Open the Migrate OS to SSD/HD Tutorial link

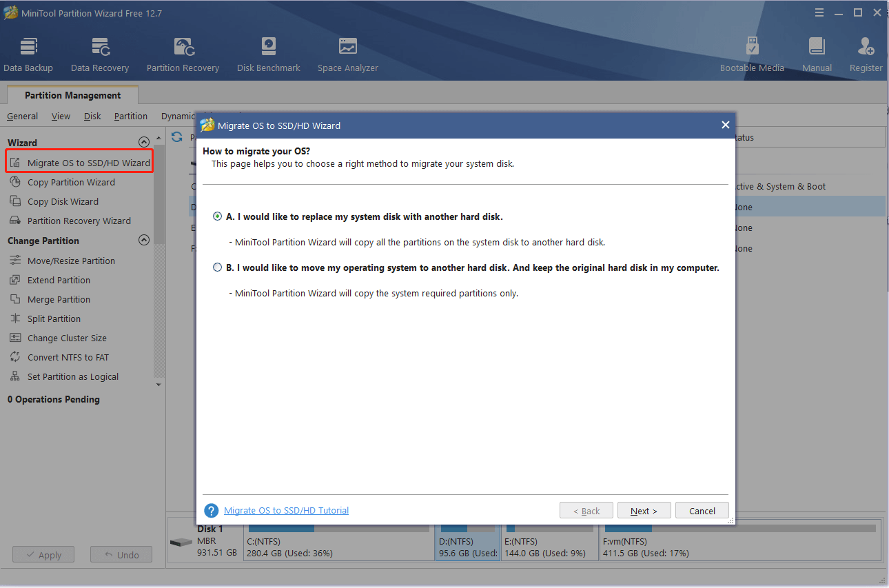(x=287, y=511)
